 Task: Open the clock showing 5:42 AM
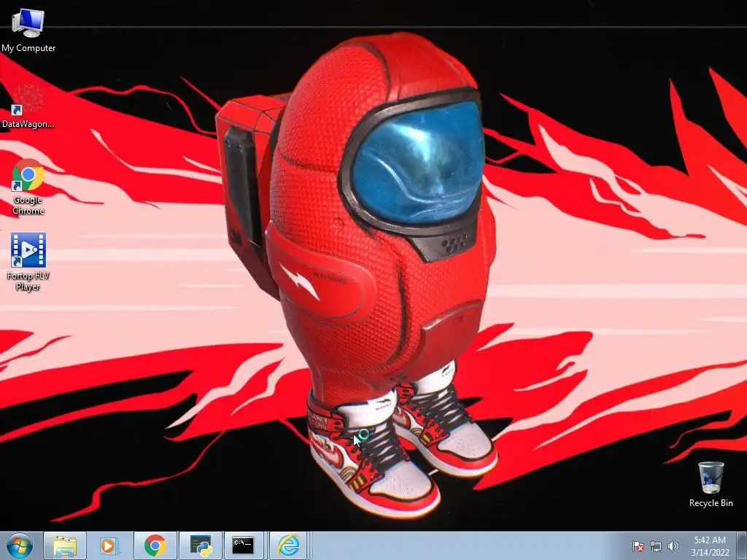pyautogui.click(x=710, y=545)
